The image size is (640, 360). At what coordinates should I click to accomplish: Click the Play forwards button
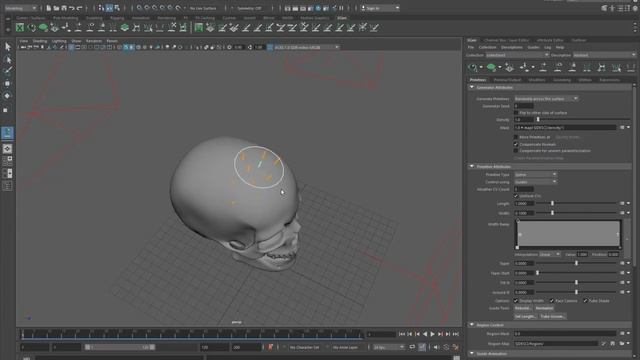coord(433,334)
